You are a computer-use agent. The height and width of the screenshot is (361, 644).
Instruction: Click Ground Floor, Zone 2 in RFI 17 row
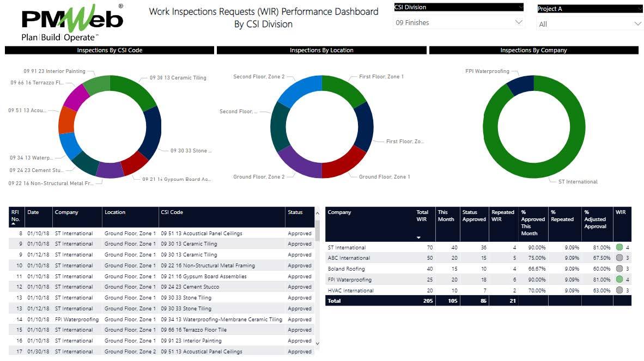(x=130, y=352)
